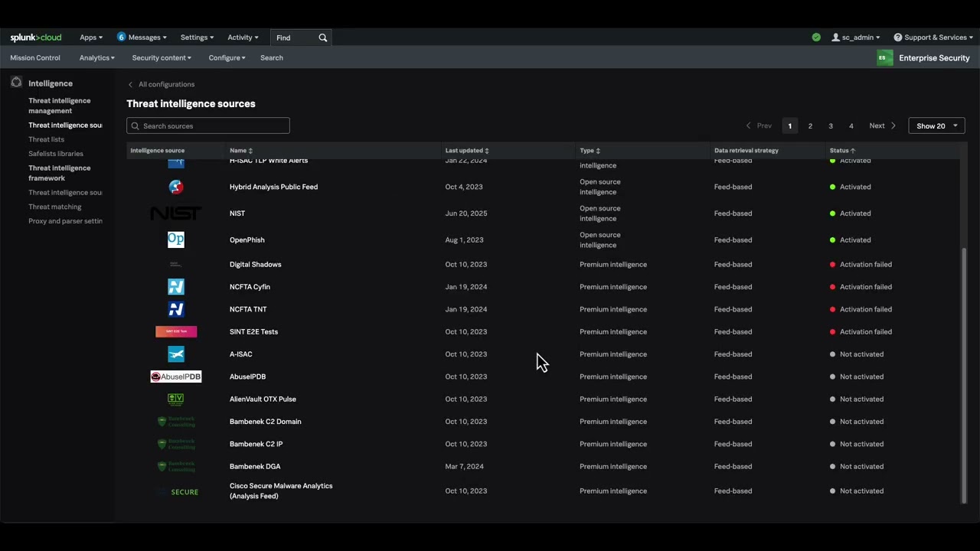Click the back chevron beside All configurations
Image resolution: width=980 pixels, height=551 pixels.
coord(130,84)
